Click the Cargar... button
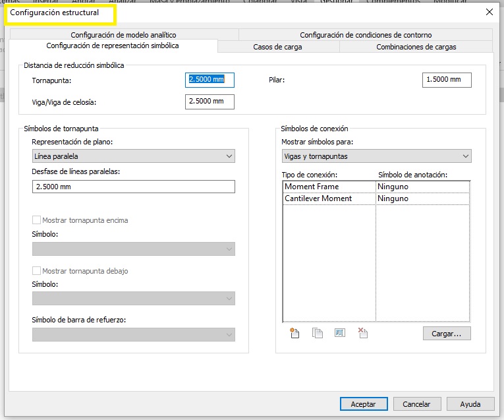 click(446, 334)
